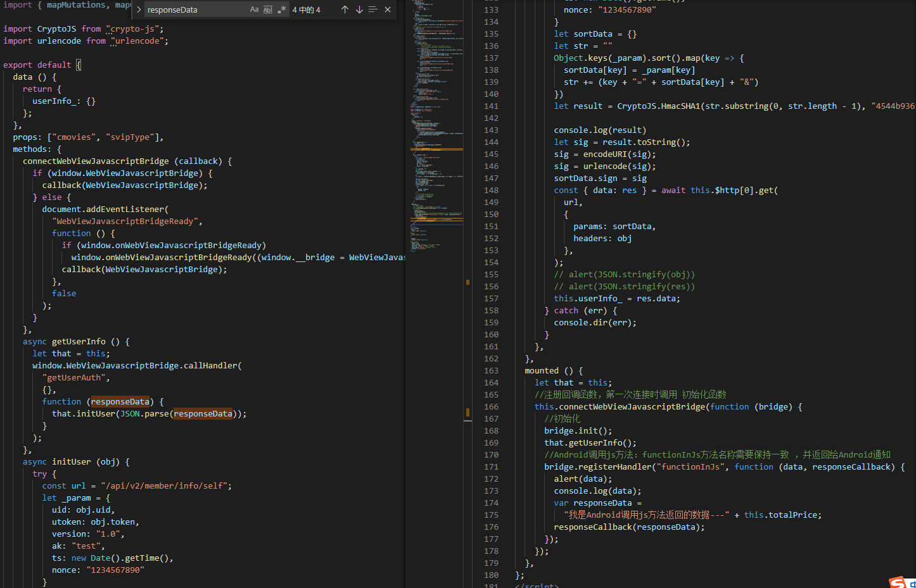Click 'ts: new Date().getTime()' line
The height and width of the screenshot is (588, 916).
[113, 558]
